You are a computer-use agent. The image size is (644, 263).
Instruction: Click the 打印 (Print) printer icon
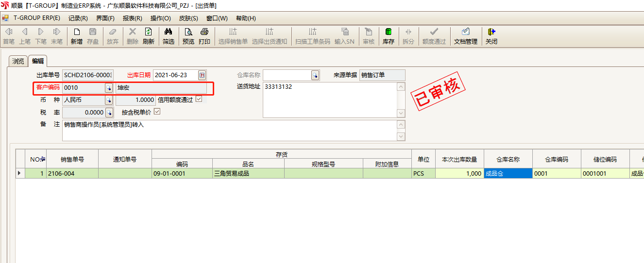pyautogui.click(x=204, y=36)
